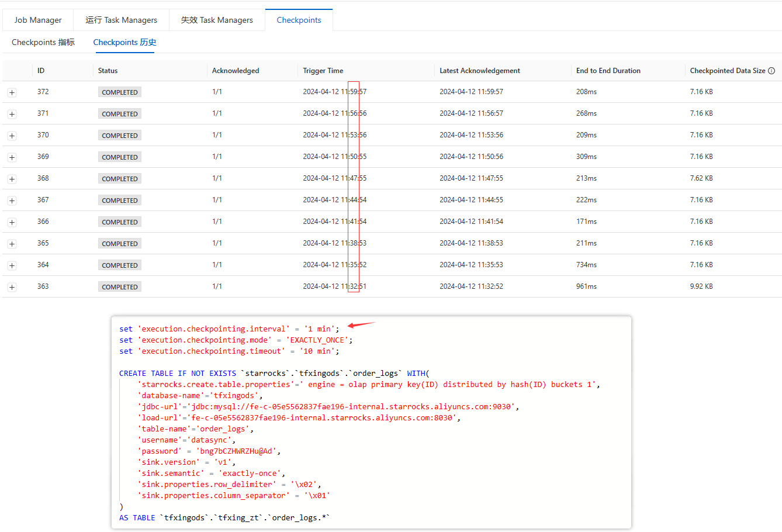Click the 'sink.version' = 'v1' line
Image resolution: width=782 pixels, height=532 pixels.
pos(186,462)
